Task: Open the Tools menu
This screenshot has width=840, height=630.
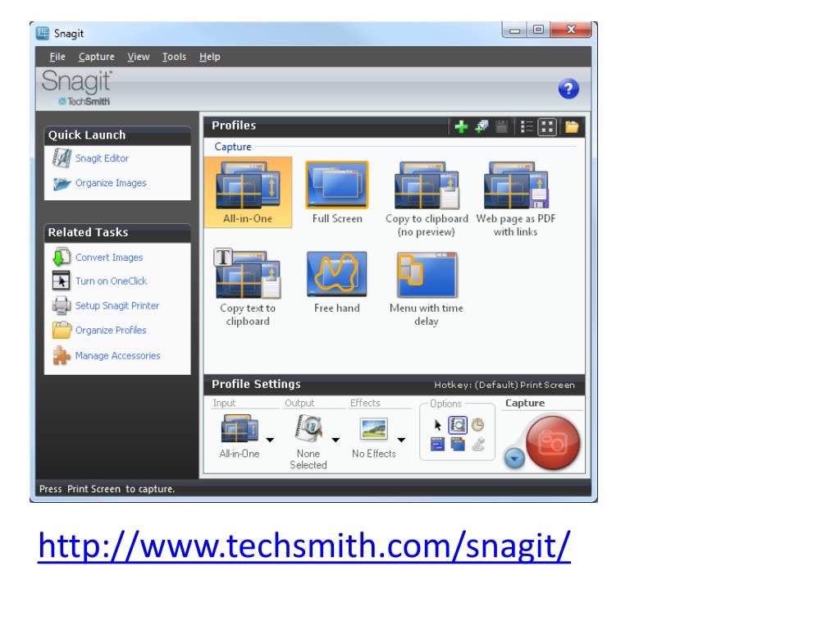Action: 174,57
